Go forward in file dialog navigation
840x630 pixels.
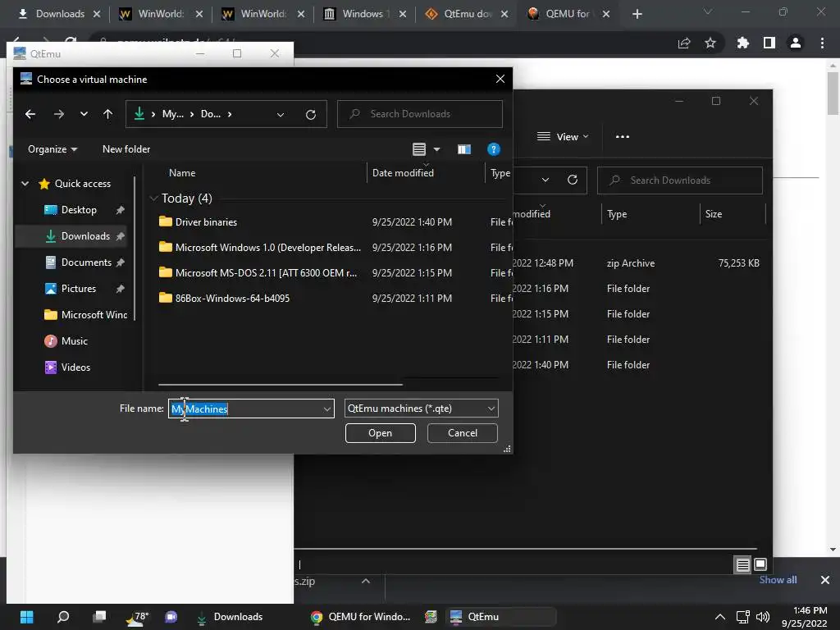59,114
